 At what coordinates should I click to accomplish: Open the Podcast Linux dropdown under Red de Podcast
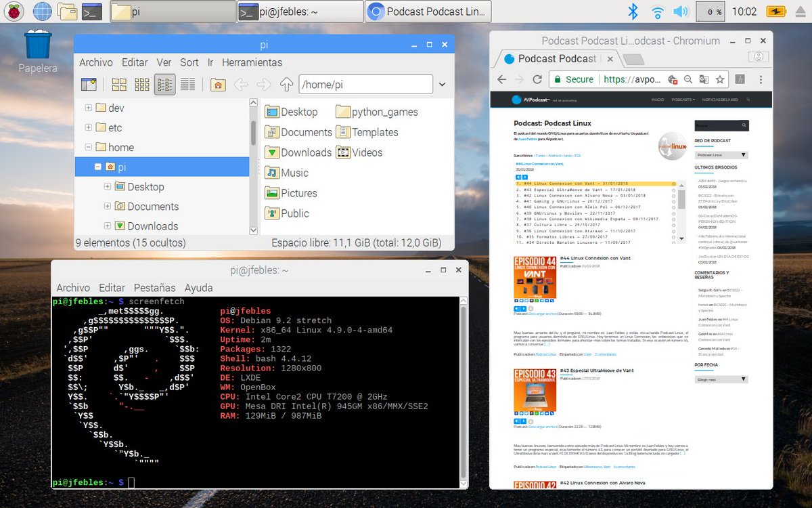[x=721, y=155]
